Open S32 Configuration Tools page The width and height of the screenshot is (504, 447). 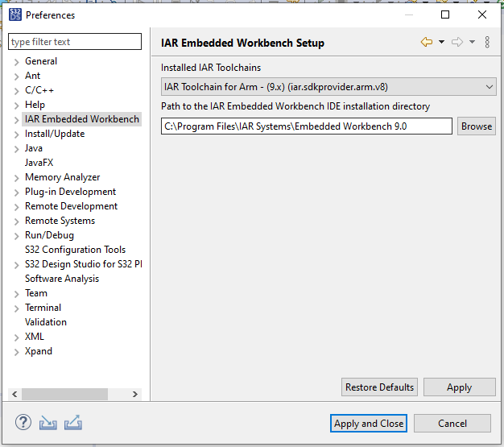75,250
